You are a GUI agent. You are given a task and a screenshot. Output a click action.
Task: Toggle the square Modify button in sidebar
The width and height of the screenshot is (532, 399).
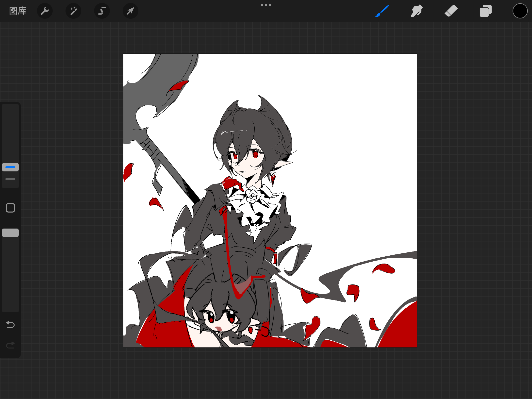click(10, 208)
